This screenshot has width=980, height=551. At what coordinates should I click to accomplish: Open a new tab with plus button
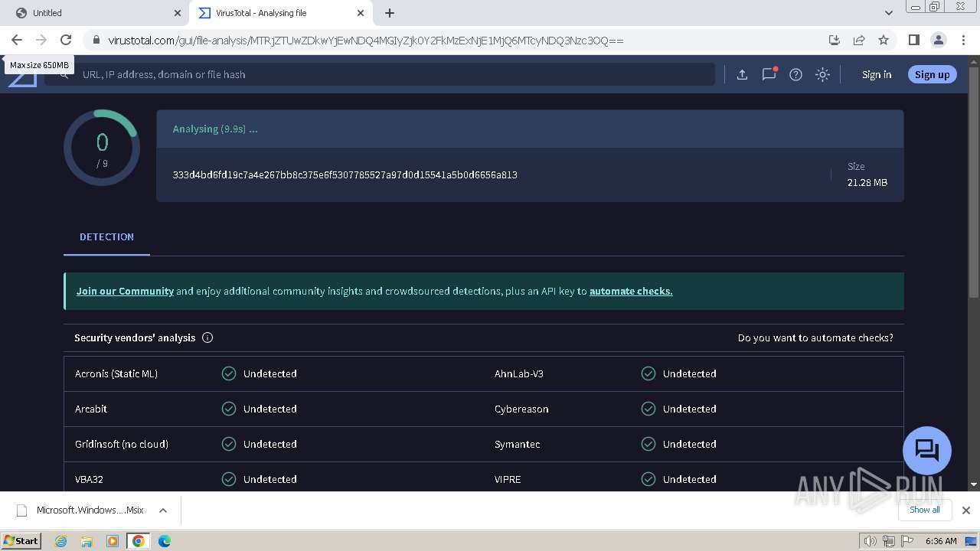[x=390, y=13]
